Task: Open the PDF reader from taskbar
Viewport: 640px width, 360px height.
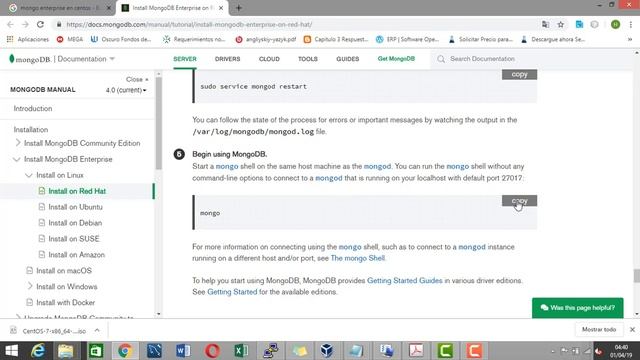Action: click(x=416, y=351)
